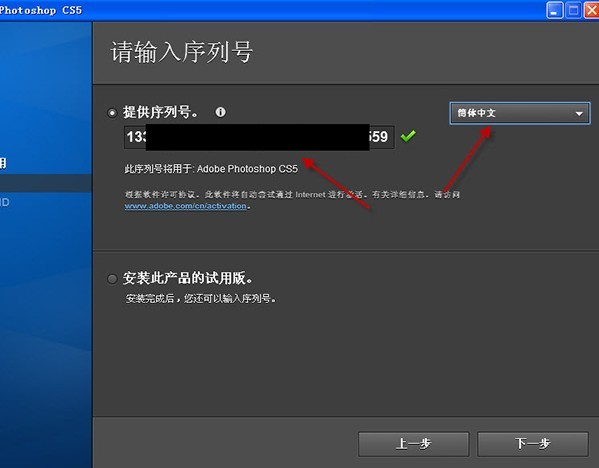This screenshot has height=468, width=599.
Task: Open the www.adobe.com/cn/activation link
Action: pyautogui.click(x=185, y=206)
